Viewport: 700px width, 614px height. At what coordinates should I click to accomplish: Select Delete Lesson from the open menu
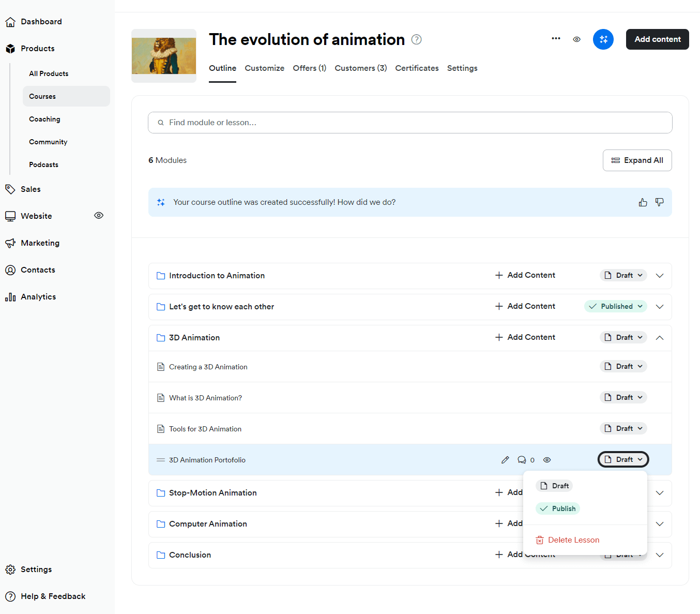click(573, 540)
